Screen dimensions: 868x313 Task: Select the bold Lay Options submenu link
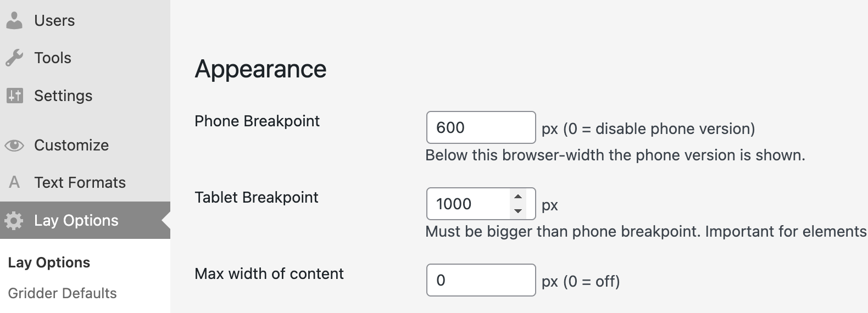[49, 262]
